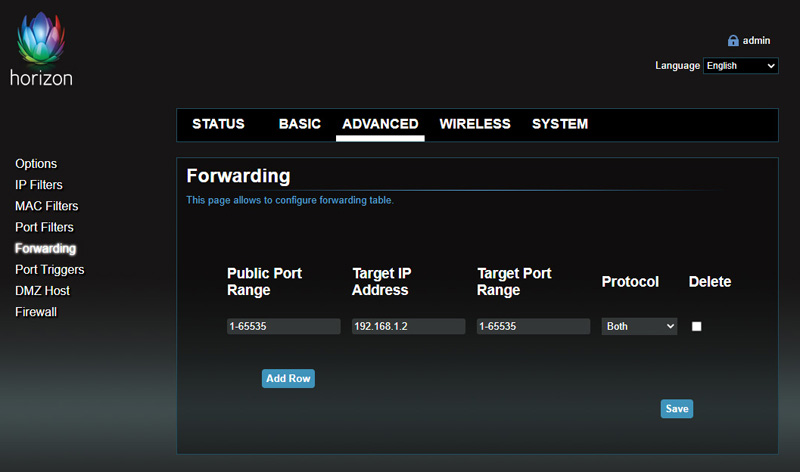The image size is (800, 472).
Task: Open Options in the sidebar
Action: [x=36, y=164]
